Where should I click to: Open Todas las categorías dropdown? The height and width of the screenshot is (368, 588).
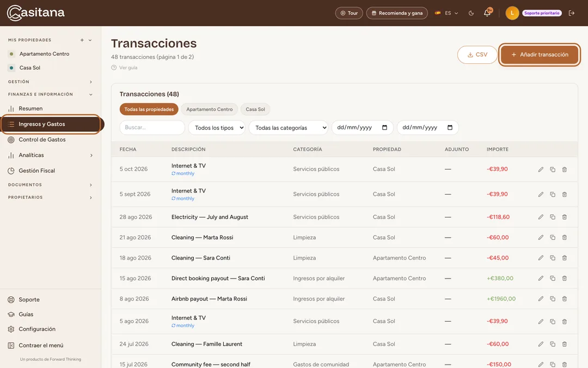point(289,128)
